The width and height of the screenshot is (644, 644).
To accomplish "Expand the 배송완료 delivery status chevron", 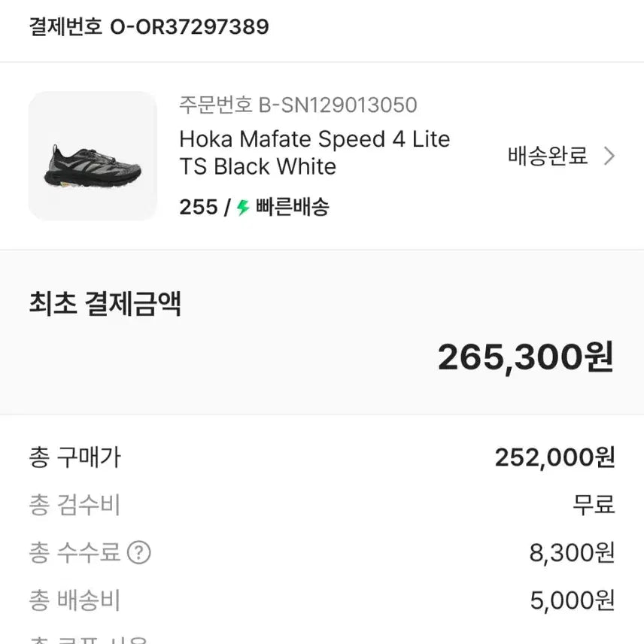I will [610, 155].
